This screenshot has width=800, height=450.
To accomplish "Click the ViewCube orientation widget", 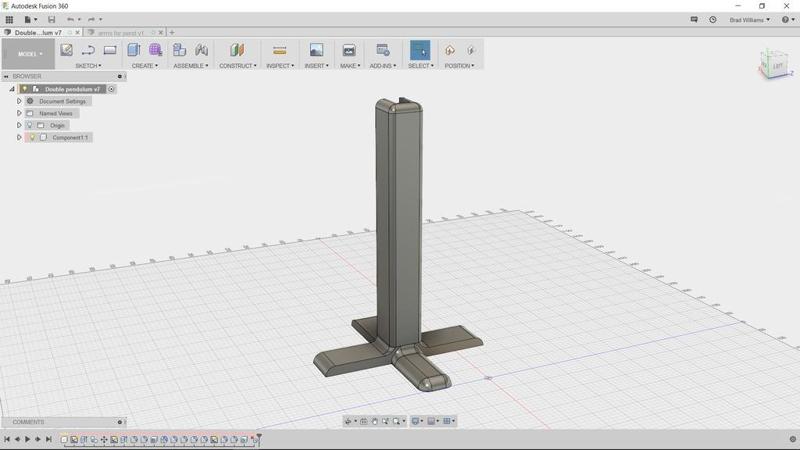I will 775,64.
